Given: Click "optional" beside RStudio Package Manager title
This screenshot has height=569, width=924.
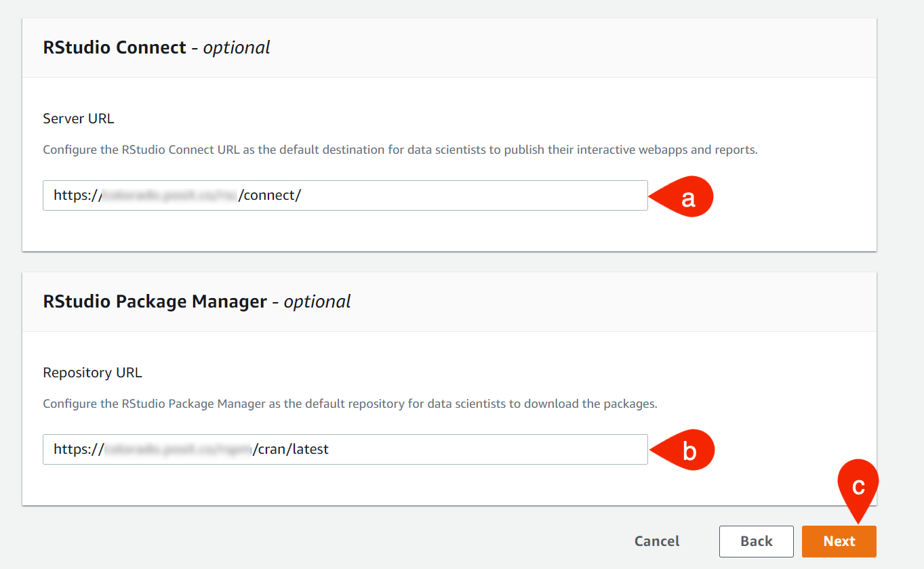Looking at the screenshot, I should click(317, 301).
